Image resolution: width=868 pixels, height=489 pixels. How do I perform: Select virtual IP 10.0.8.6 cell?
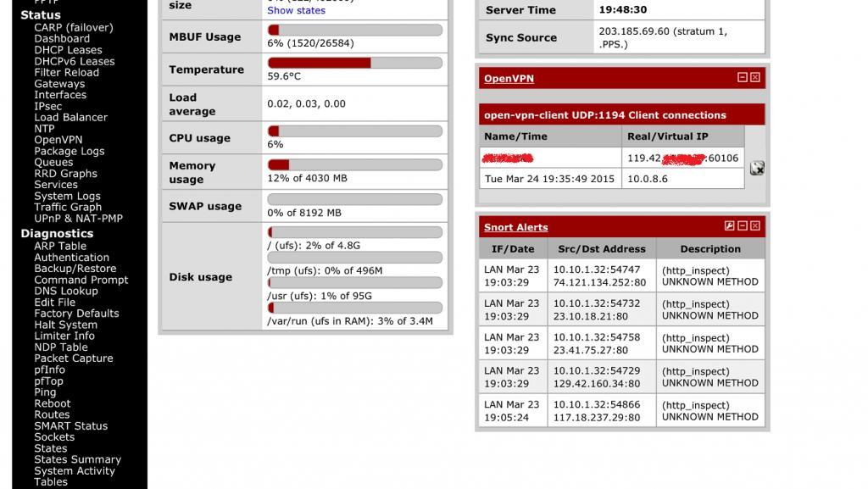(682, 179)
